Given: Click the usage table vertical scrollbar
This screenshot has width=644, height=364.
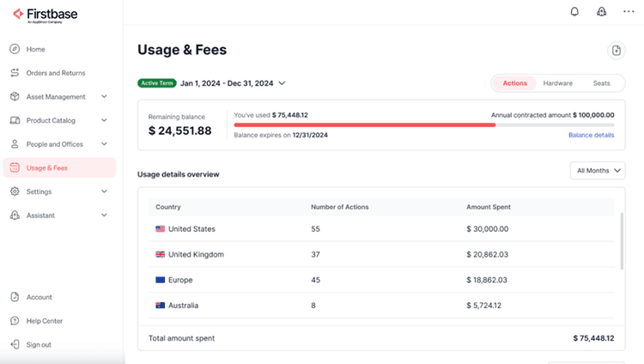Looking at the screenshot, I should tap(621, 240).
